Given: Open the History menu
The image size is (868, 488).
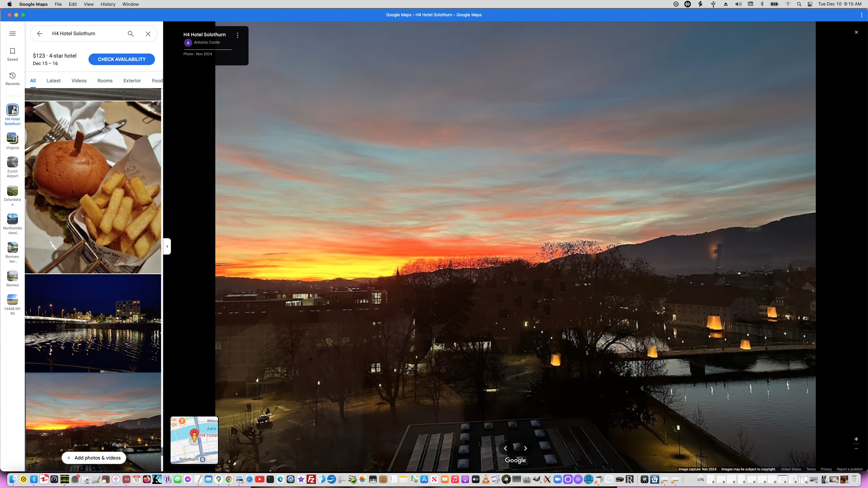Looking at the screenshot, I should (x=108, y=4).
